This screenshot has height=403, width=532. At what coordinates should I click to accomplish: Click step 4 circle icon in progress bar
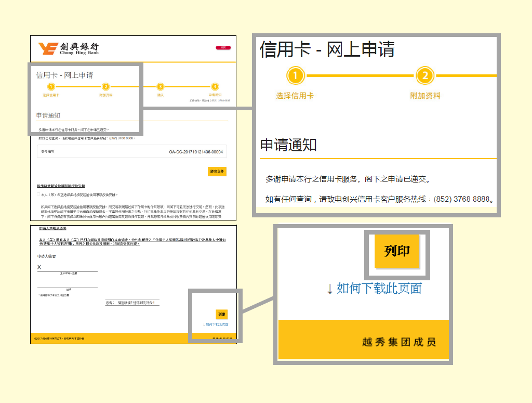pyautogui.click(x=215, y=87)
